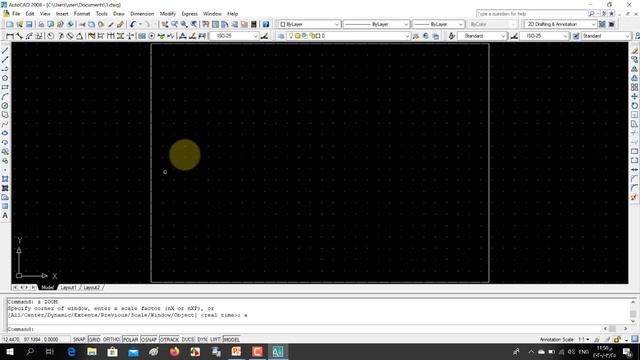Screen dimensions: 640x360
Task: Open the Draw menu
Action: tap(119, 14)
